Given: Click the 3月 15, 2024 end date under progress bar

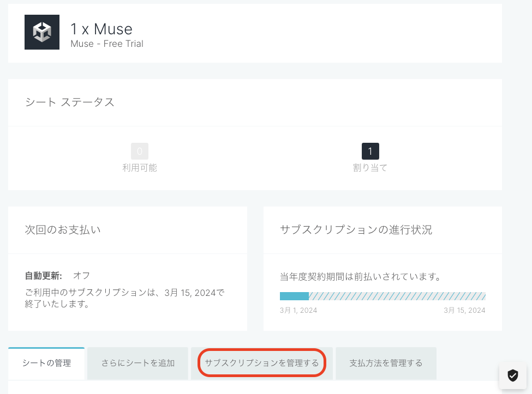Looking at the screenshot, I should [x=464, y=310].
